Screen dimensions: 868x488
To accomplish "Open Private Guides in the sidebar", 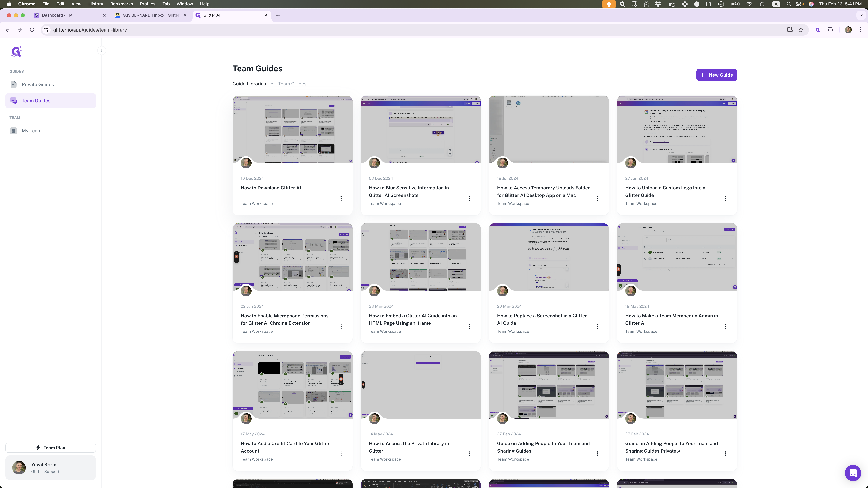I will pyautogui.click(x=51, y=84).
